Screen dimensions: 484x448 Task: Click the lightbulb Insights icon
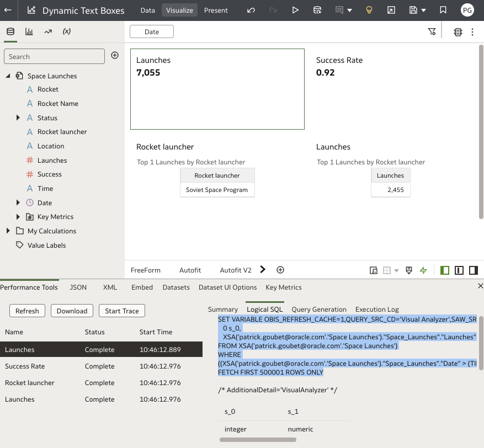point(369,9)
